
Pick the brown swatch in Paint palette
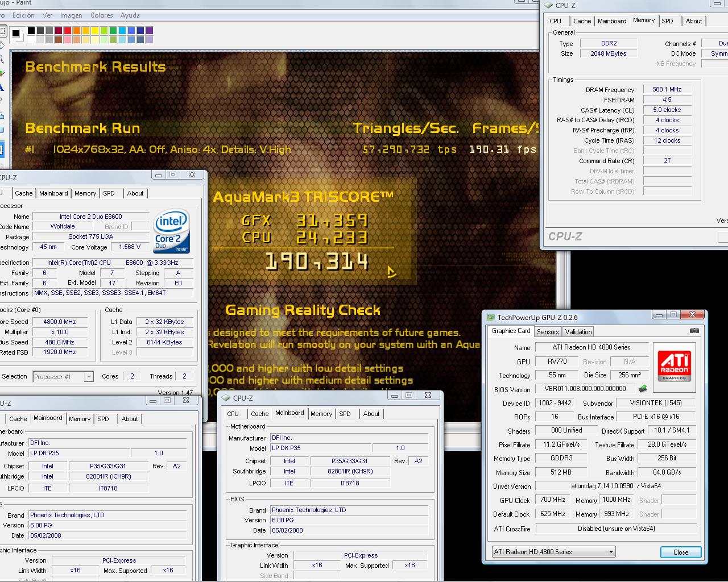(59, 40)
